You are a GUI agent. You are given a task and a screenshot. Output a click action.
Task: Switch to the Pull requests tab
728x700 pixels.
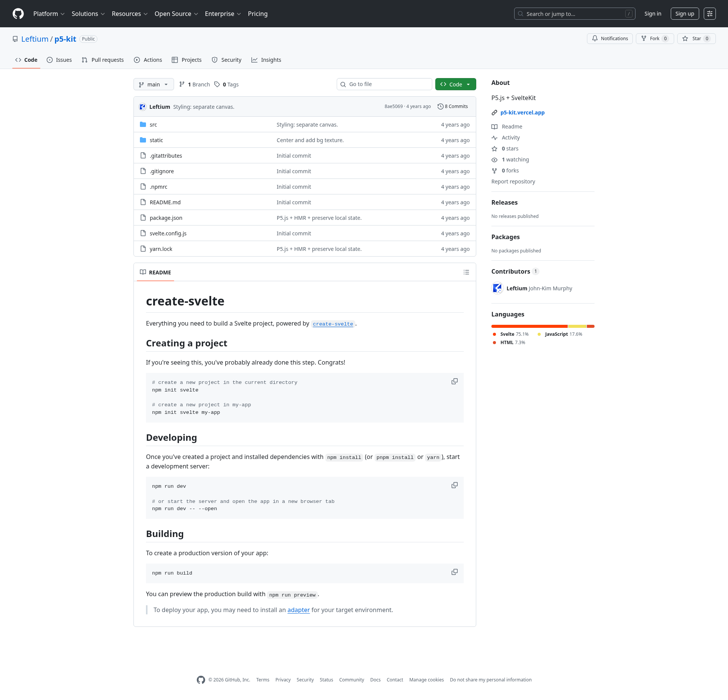(x=103, y=60)
